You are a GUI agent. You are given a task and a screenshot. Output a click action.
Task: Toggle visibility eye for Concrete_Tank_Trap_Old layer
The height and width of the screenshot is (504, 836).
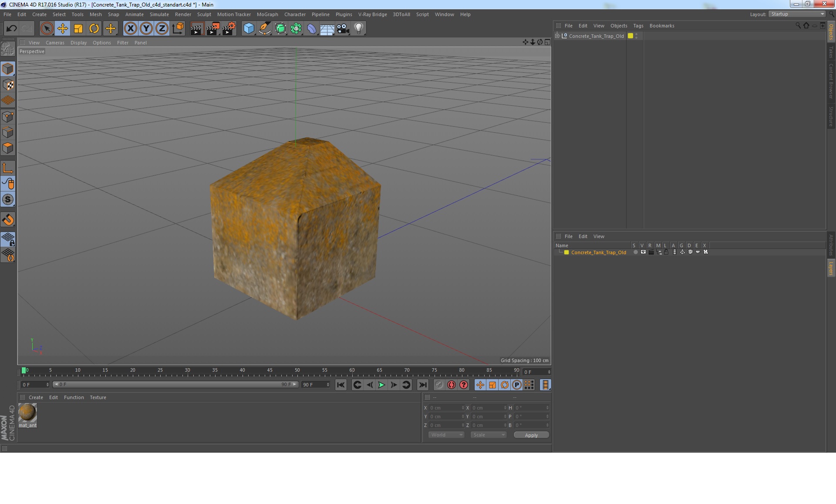point(643,252)
